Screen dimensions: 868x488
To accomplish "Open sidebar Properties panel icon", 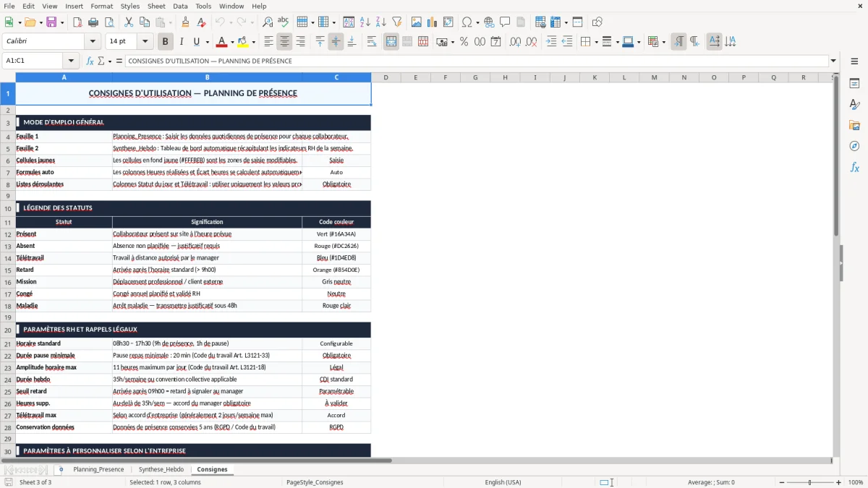I will click(854, 83).
